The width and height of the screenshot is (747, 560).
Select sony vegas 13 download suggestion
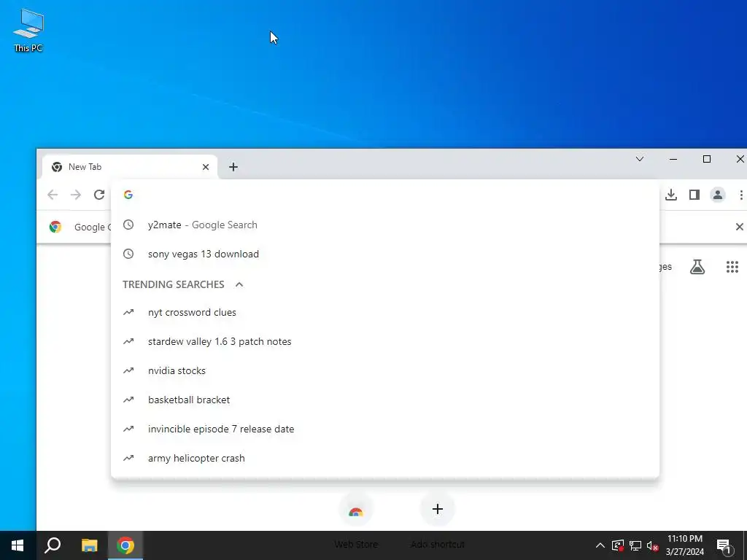pos(385,254)
